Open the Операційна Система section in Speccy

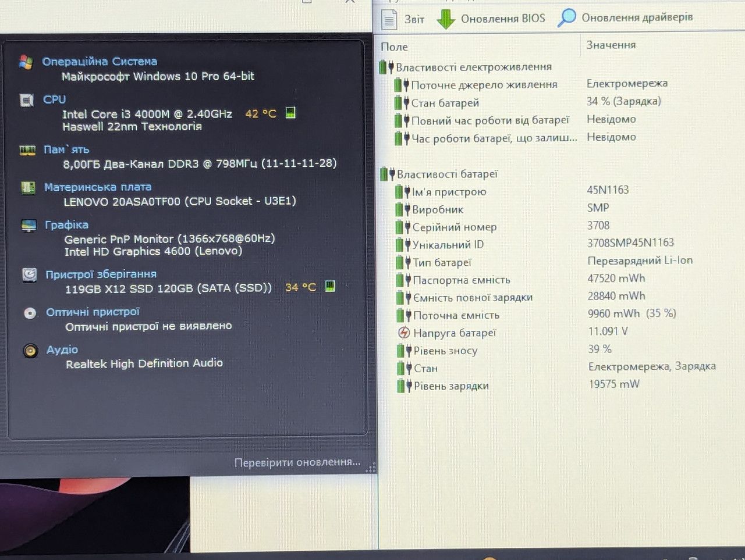[100, 61]
